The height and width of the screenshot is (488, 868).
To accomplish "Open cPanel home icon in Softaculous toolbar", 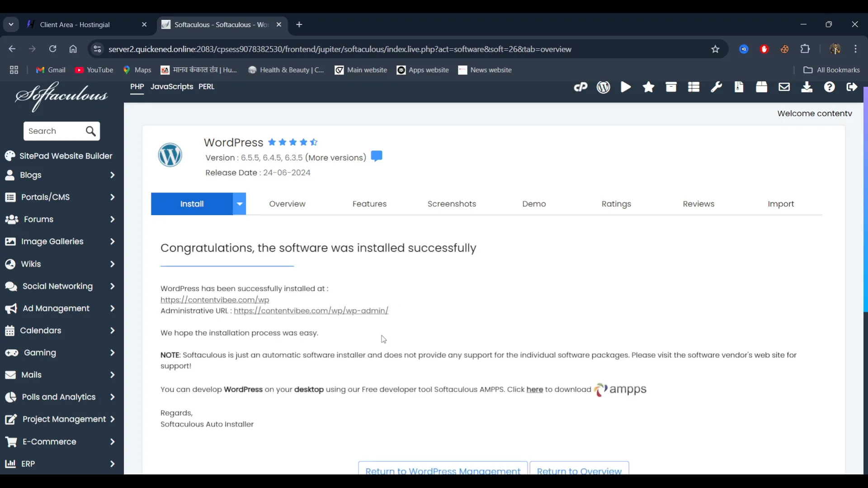I will click(x=580, y=87).
